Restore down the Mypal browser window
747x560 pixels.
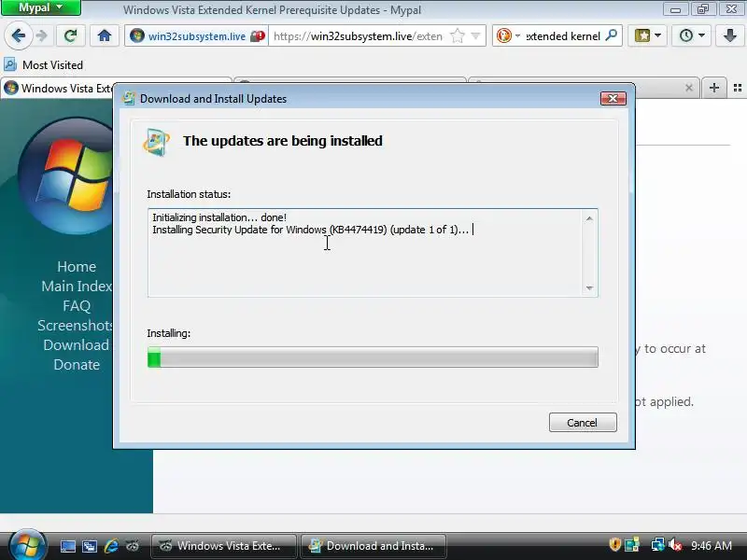(x=703, y=9)
